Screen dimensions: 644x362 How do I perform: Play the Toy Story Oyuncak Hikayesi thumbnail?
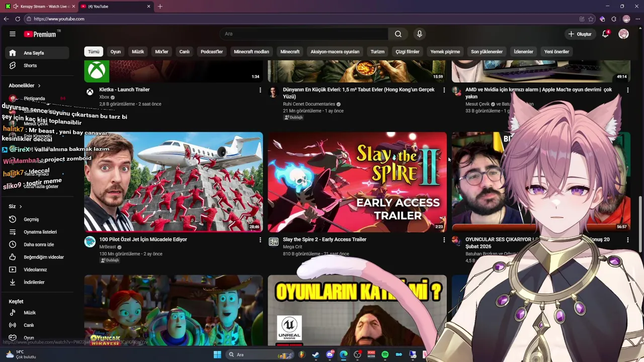(174, 310)
